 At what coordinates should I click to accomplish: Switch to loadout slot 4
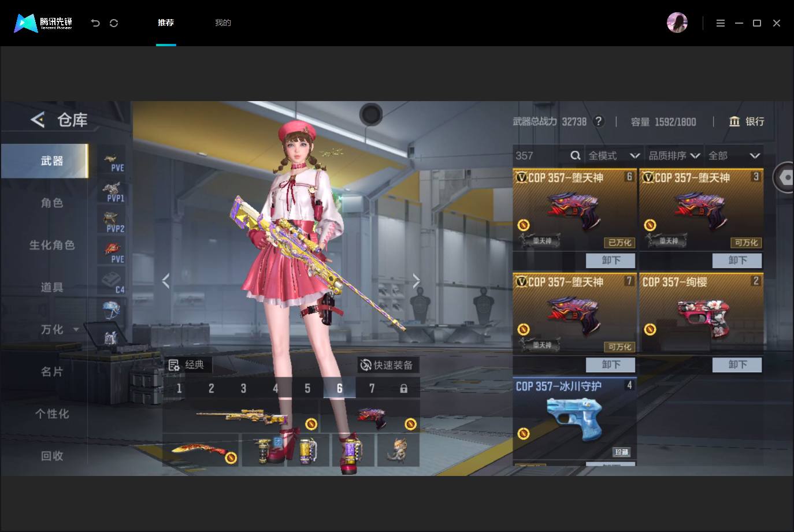click(276, 389)
